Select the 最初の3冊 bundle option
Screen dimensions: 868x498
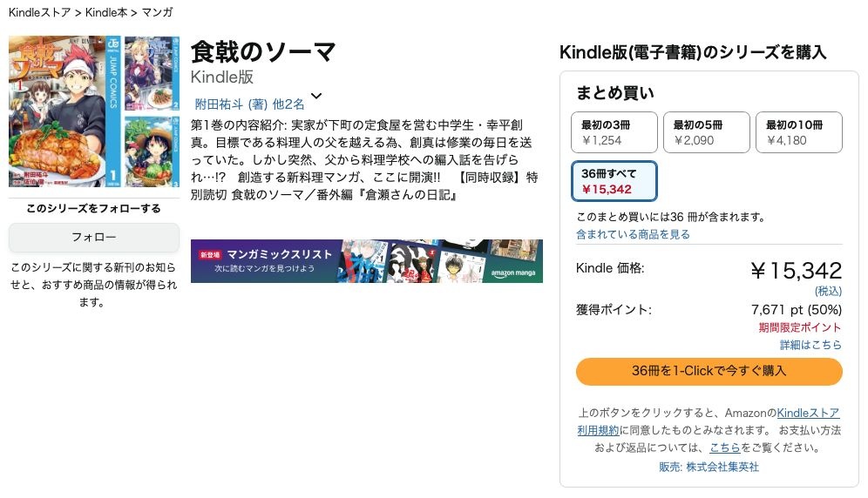[614, 132]
